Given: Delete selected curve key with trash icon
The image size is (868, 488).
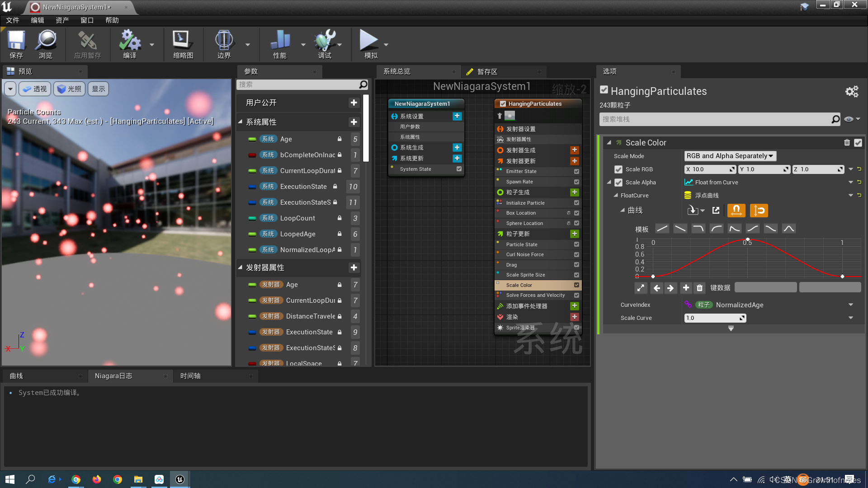Looking at the screenshot, I should (699, 288).
